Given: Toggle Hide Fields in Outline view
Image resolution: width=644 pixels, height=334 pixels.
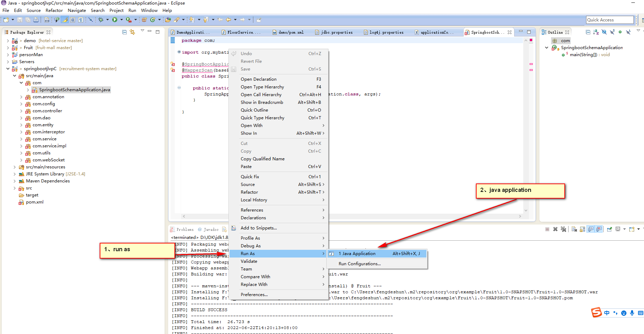Looking at the screenshot, I should (604, 32).
